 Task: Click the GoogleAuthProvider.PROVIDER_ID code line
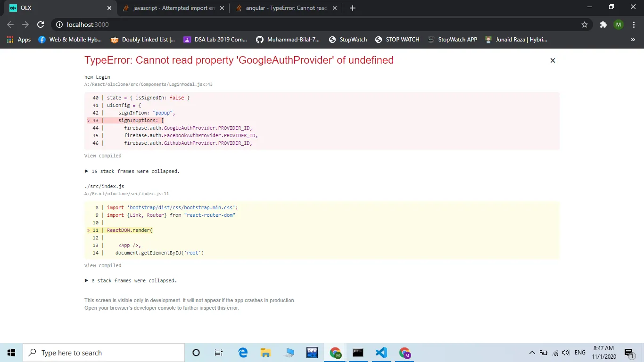click(188, 128)
